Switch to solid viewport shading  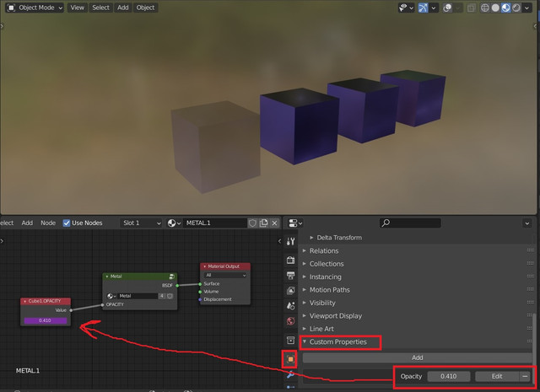[495, 8]
